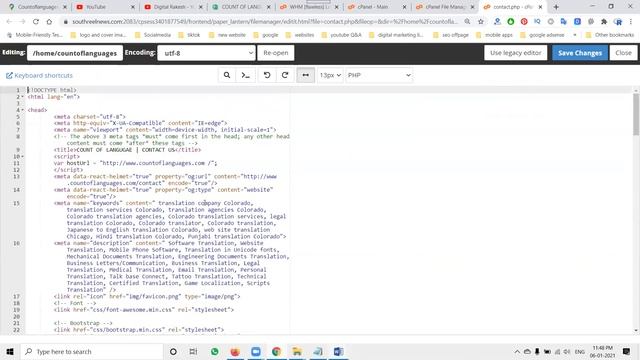Open Cortana circle on the taskbar

(x=173, y=351)
